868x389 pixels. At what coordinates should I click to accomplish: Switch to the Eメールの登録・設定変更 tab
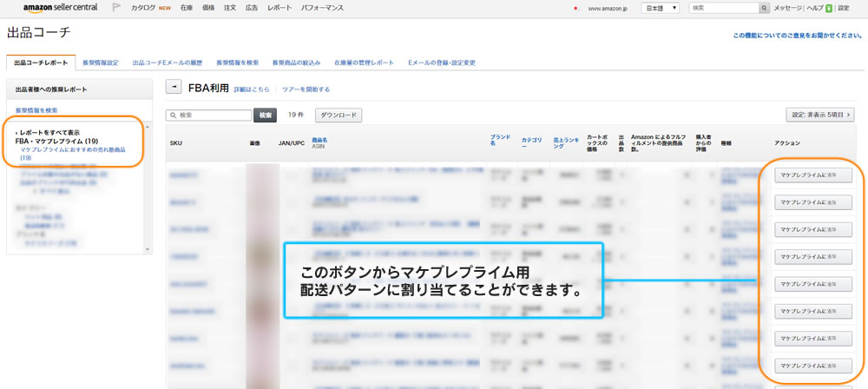click(442, 63)
